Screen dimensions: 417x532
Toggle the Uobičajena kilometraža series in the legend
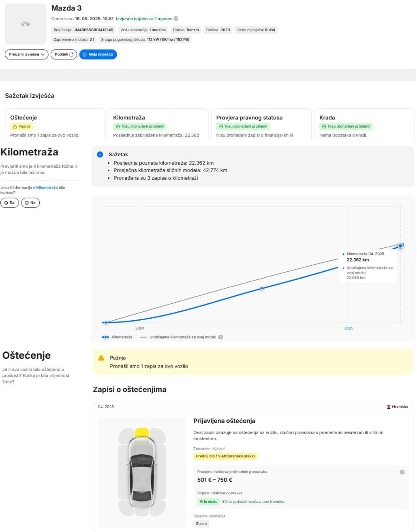point(178,337)
